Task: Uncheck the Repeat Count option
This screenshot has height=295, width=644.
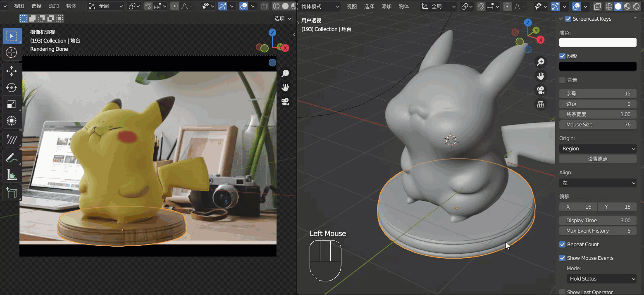Action: [562, 244]
